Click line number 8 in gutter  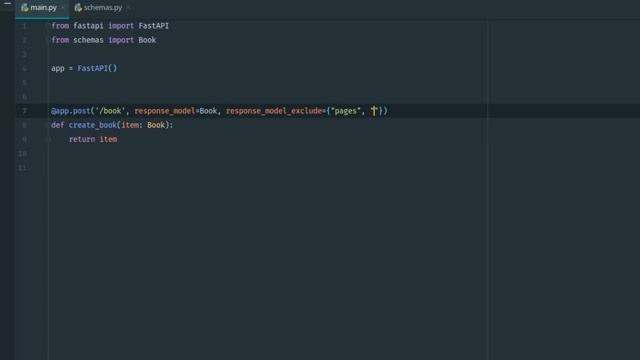coord(24,125)
